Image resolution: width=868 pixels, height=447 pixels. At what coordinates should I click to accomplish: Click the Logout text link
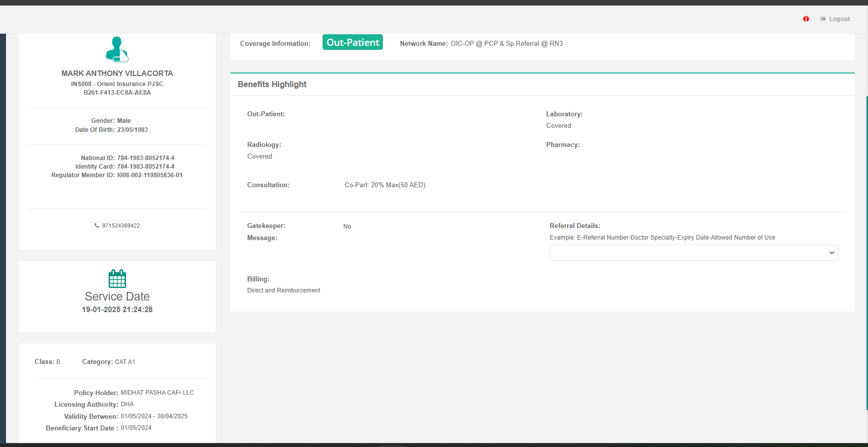click(x=839, y=19)
